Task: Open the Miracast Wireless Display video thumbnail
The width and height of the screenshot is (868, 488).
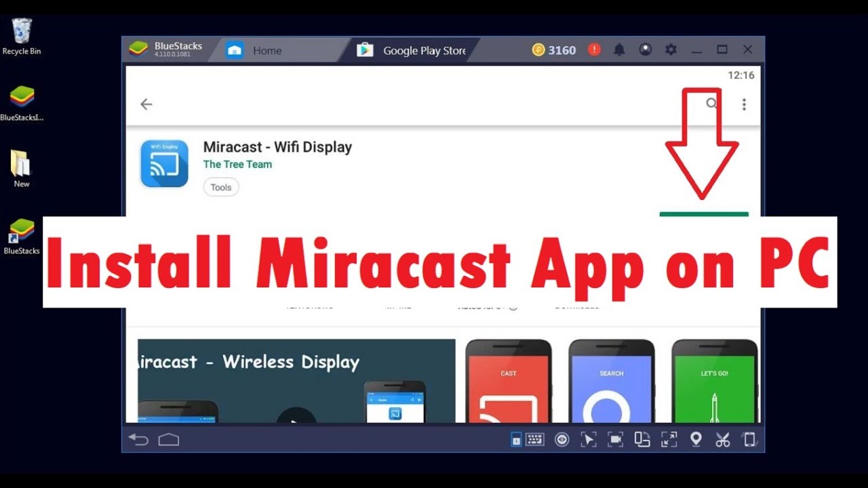Action: [296, 381]
